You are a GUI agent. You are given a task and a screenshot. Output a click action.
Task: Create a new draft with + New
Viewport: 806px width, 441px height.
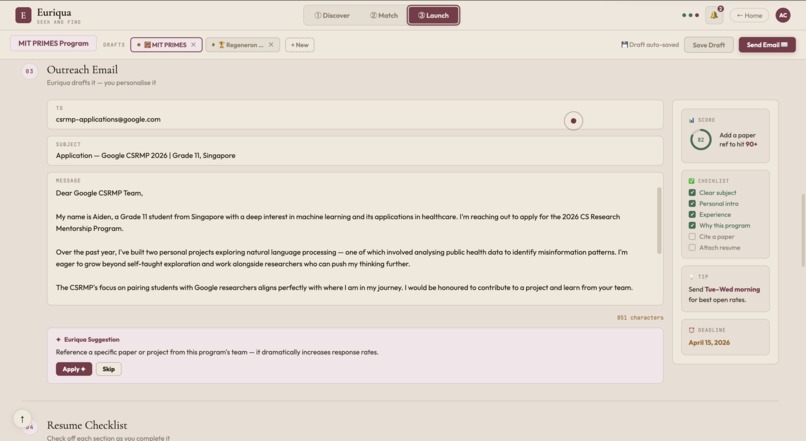click(x=300, y=45)
